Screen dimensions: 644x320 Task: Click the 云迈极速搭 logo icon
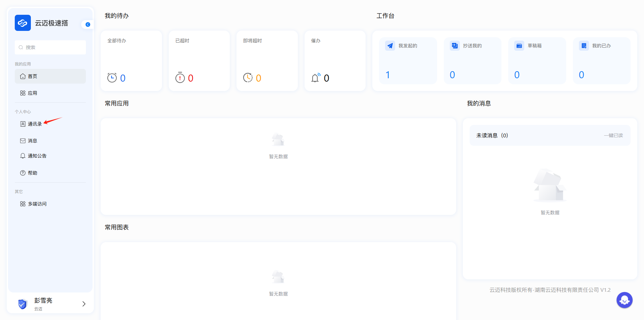click(23, 23)
